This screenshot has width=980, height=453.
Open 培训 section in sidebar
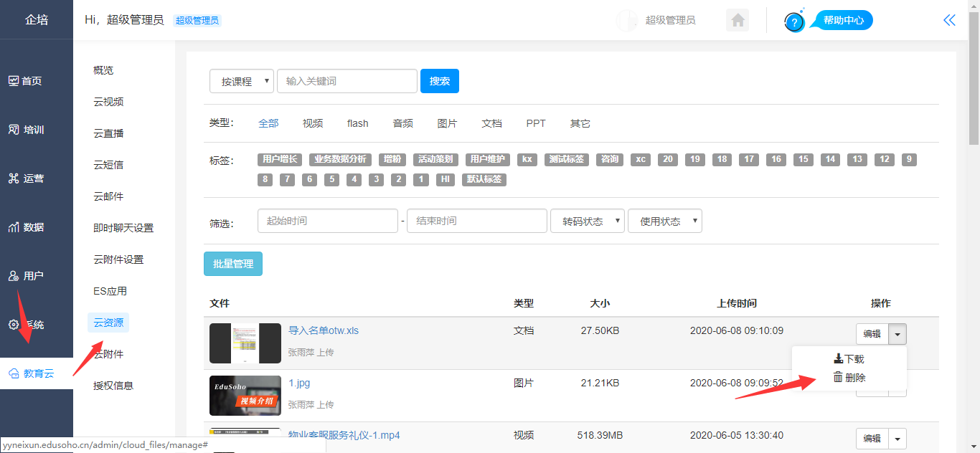[x=27, y=130]
